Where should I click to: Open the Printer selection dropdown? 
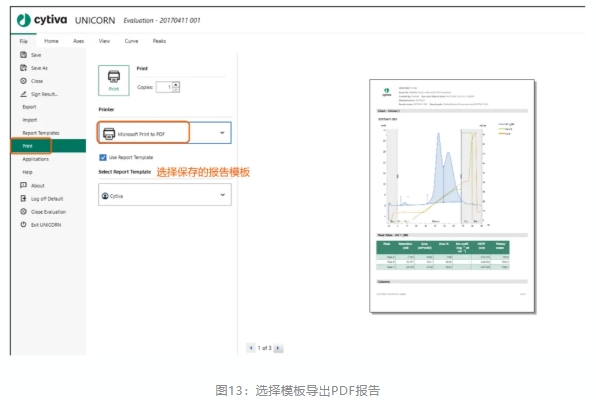pyautogui.click(x=165, y=133)
